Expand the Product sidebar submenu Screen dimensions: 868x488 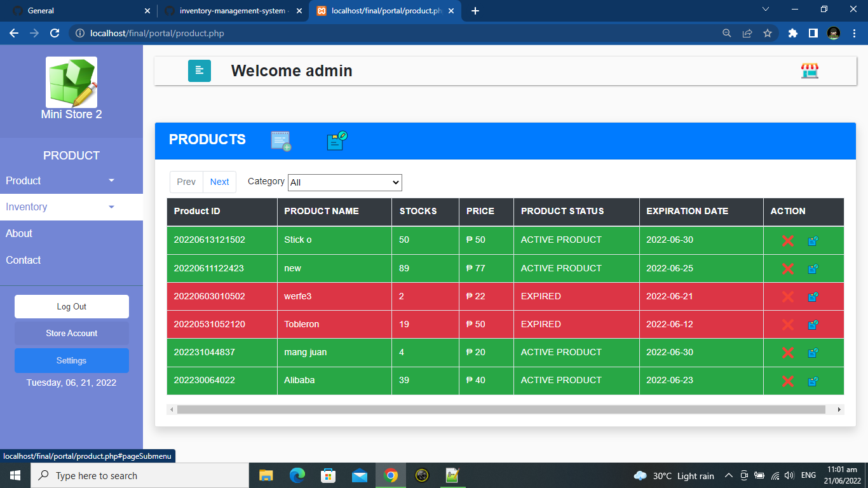pos(71,180)
